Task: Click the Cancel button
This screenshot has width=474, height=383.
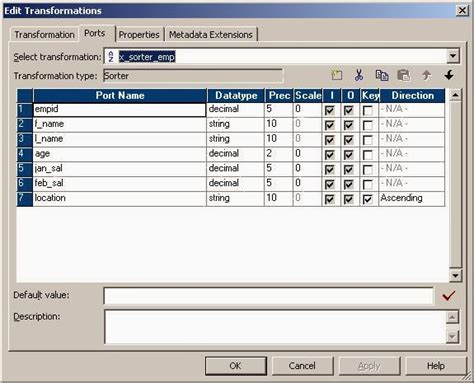Action: click(302, 366)
